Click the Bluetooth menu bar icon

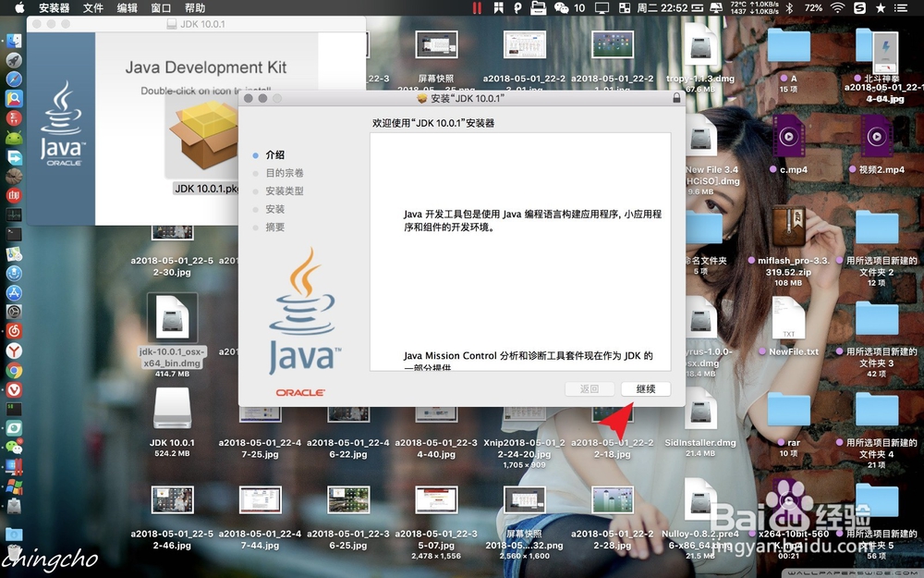[790, 7]
